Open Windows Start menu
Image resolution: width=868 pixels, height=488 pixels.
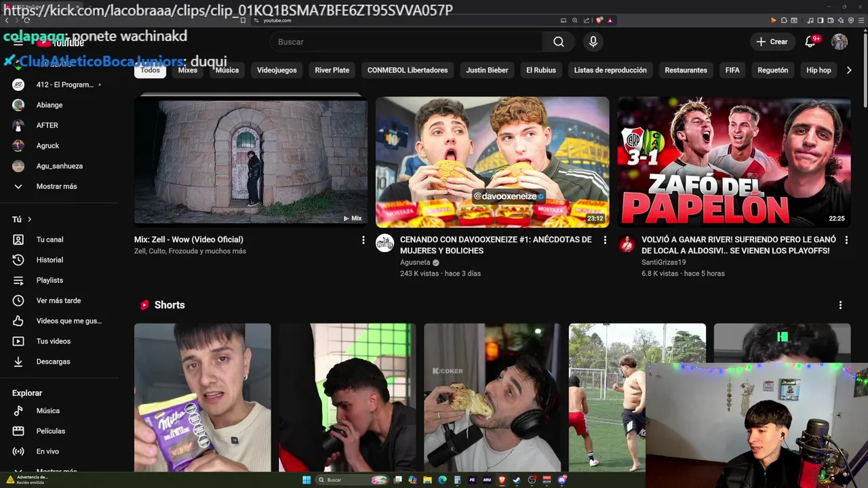click(x=307, y=480)
